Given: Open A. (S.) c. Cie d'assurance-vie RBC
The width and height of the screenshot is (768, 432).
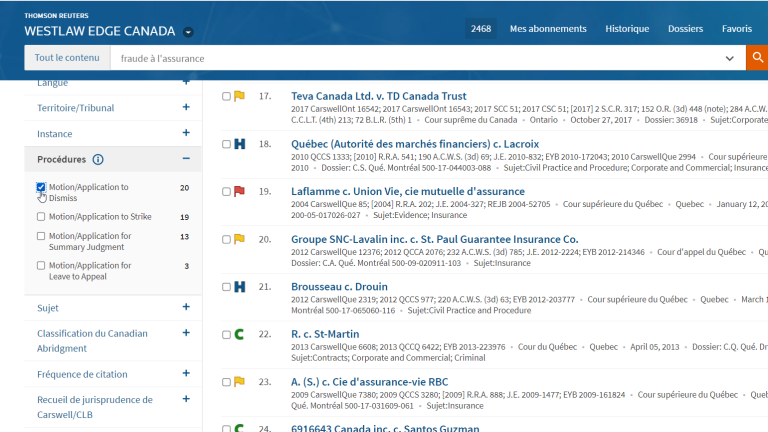Looking at the screenshot, I should [x=369, y=382].
